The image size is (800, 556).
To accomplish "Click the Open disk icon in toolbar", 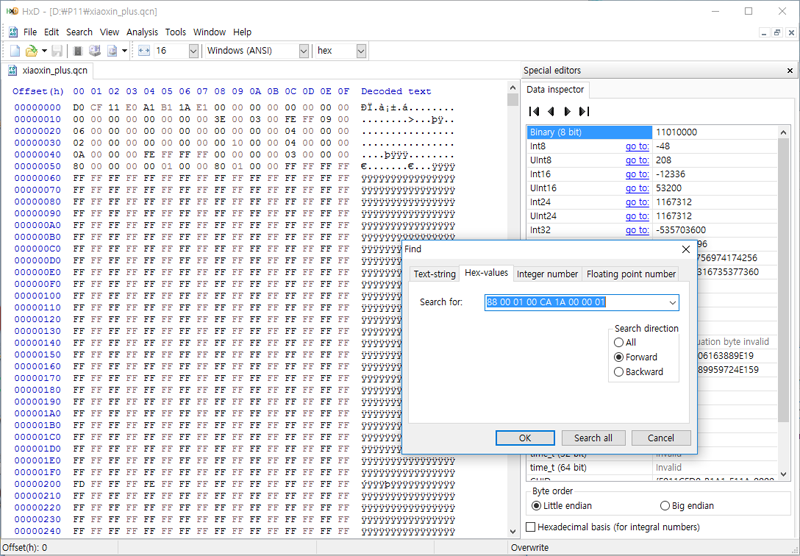I will [94, 50].
